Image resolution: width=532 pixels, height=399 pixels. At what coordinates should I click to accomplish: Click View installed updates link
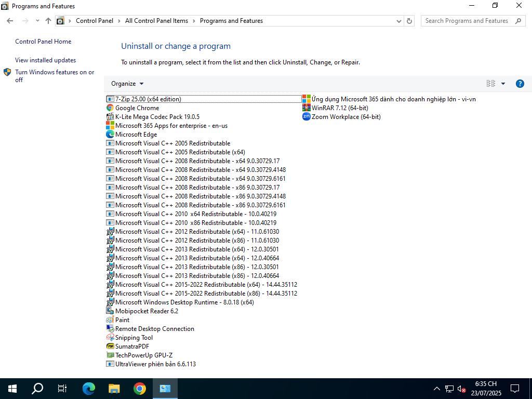click(45, 60)
